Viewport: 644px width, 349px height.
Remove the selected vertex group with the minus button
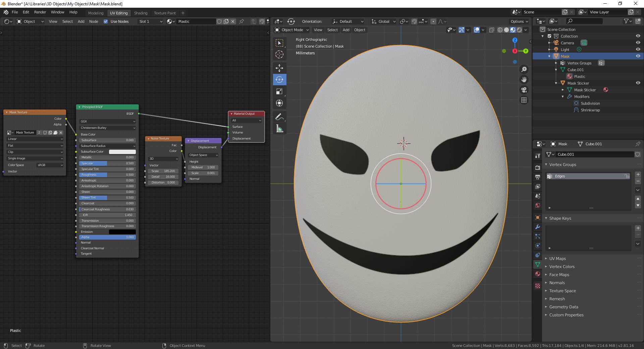click(x=638, y=182)
